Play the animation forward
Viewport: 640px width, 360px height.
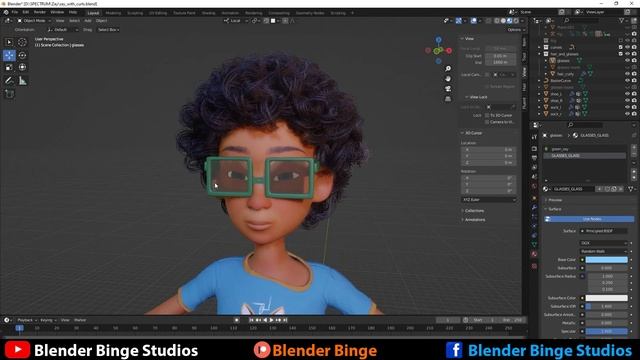click(x=271, y=320)
